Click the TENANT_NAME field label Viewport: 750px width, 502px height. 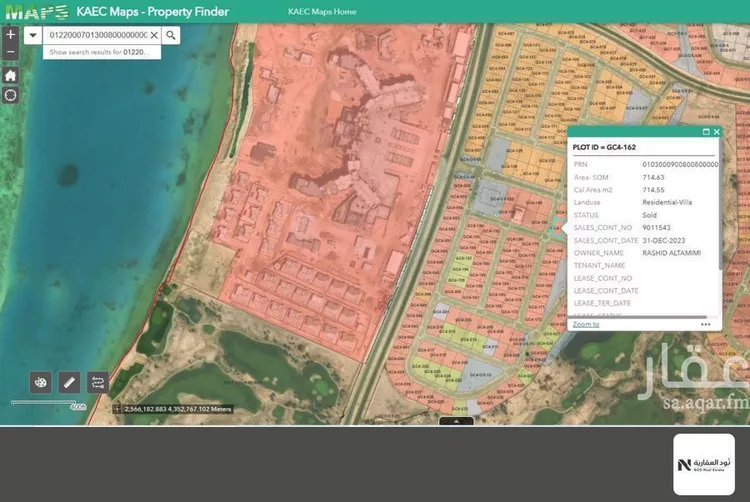click(599, 265)
